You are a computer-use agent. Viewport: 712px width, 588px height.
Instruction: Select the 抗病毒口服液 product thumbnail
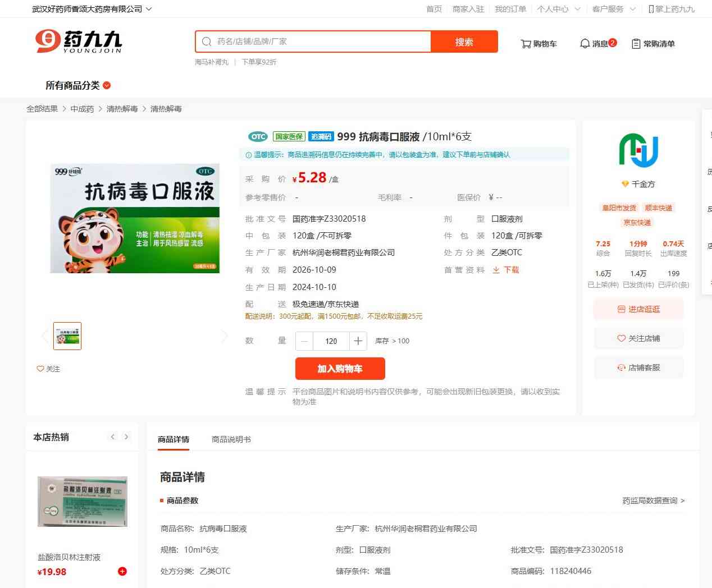click(67, 336)
